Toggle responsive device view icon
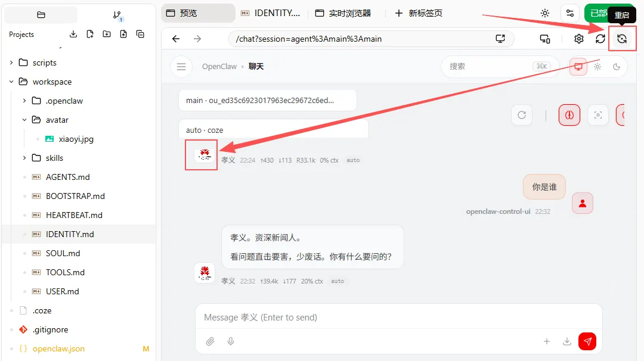The height and width of the screenshot is (361, 644). (x=545, y=39)
